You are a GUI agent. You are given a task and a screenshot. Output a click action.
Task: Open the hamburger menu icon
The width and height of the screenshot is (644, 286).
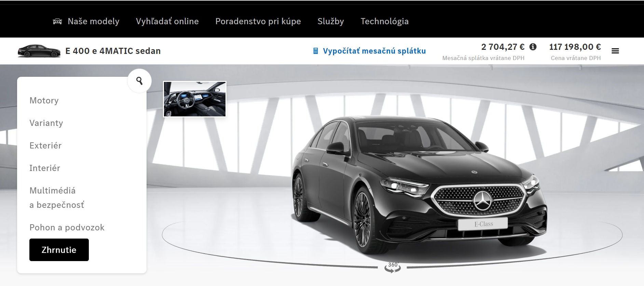615,51
